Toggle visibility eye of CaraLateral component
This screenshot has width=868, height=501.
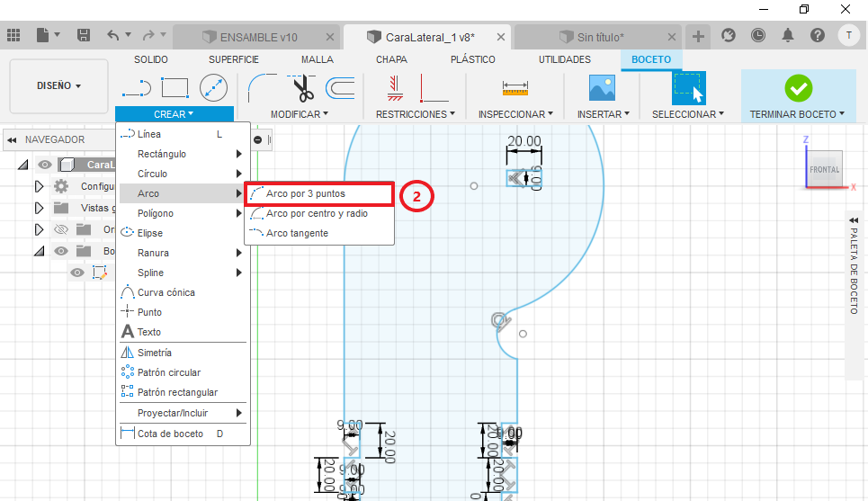(45, 165)
